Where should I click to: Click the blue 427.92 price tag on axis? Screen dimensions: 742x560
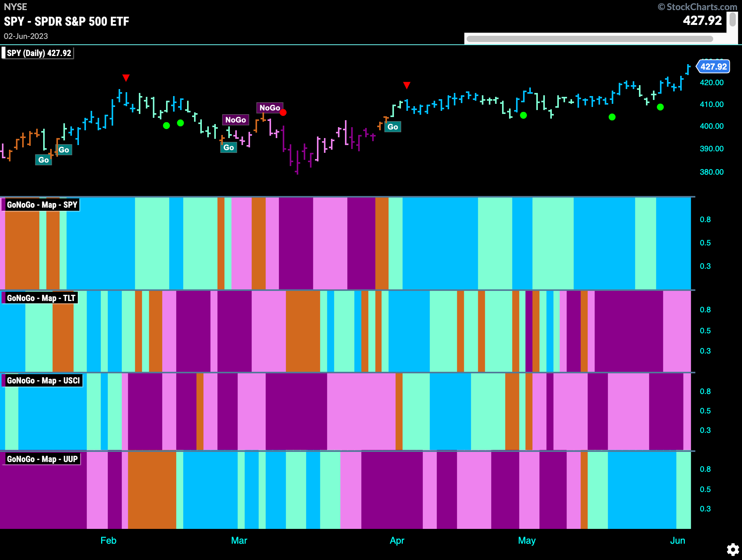coord(713,66)
